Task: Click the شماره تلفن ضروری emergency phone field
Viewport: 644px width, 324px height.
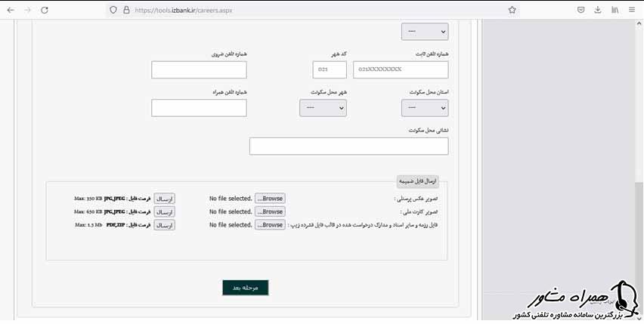Action: tap(199, 69)
